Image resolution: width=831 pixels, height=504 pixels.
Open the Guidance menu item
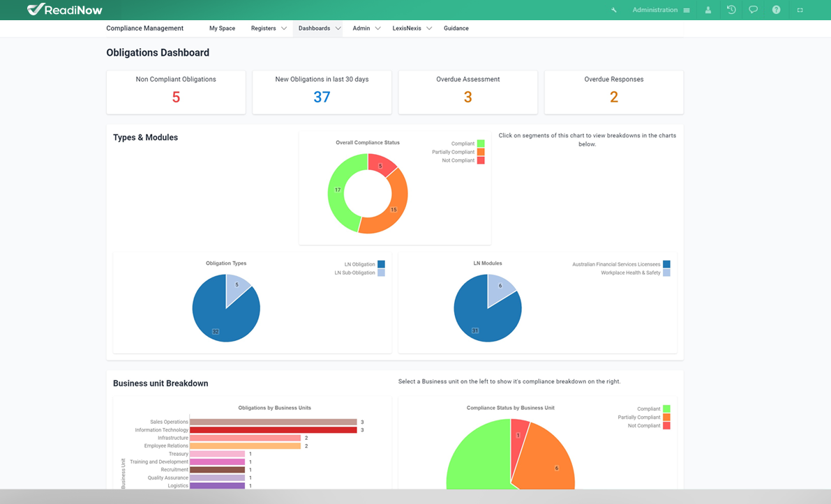point(456,29)
